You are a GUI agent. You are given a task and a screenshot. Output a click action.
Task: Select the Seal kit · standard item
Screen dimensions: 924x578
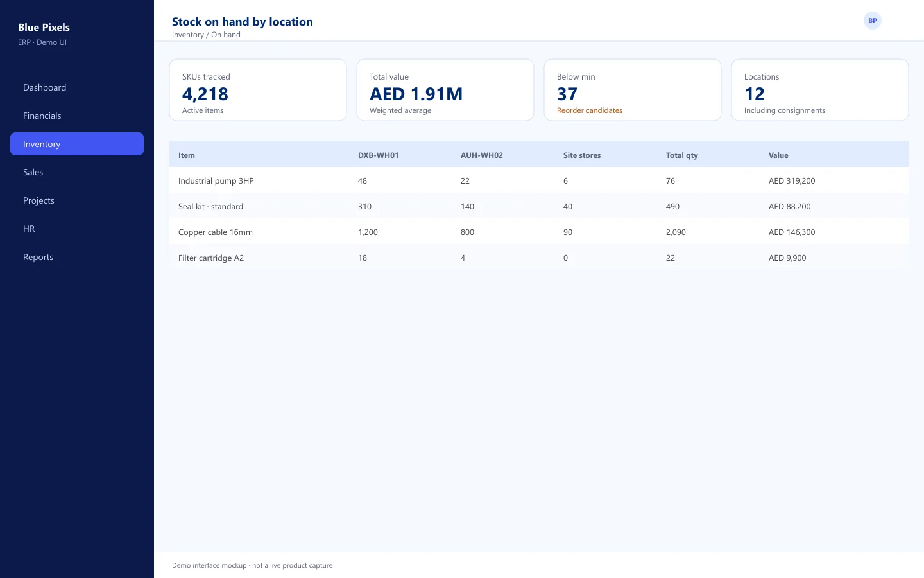tap(210, 207)
